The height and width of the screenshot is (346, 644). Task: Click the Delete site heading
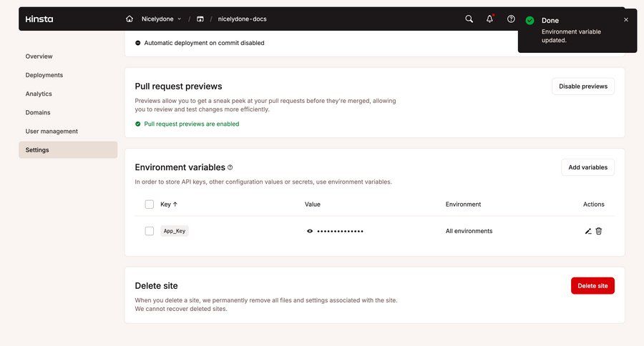(x=156, y=286)
